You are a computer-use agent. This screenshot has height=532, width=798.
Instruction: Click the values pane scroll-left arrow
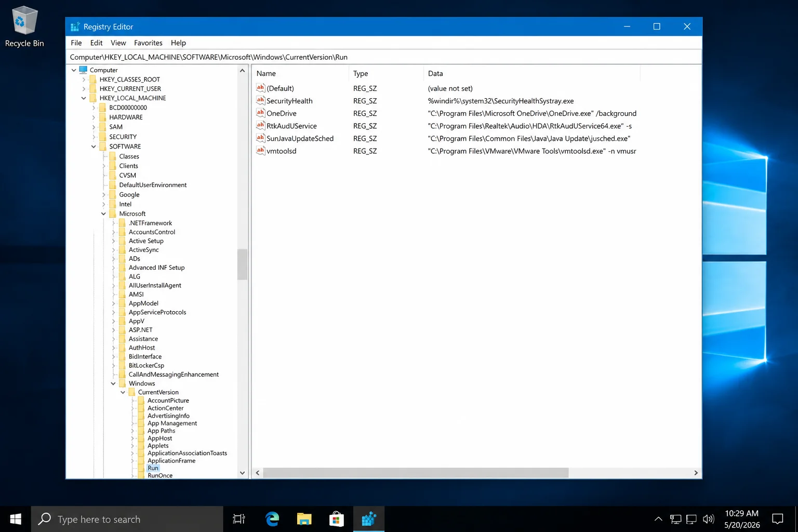pos(257,473)
